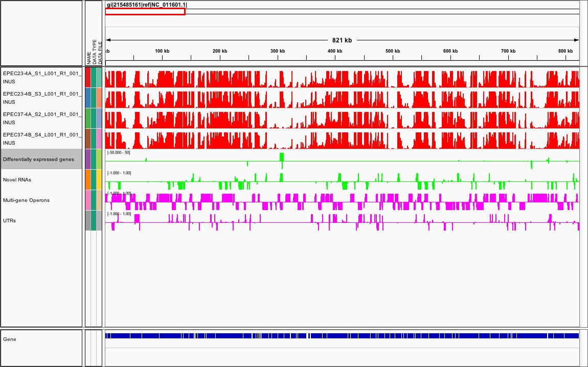Select the EPEC37-4B_S4_L001_R1_001 track name
This screenshot has height=367, width=588.
(41, 139)
